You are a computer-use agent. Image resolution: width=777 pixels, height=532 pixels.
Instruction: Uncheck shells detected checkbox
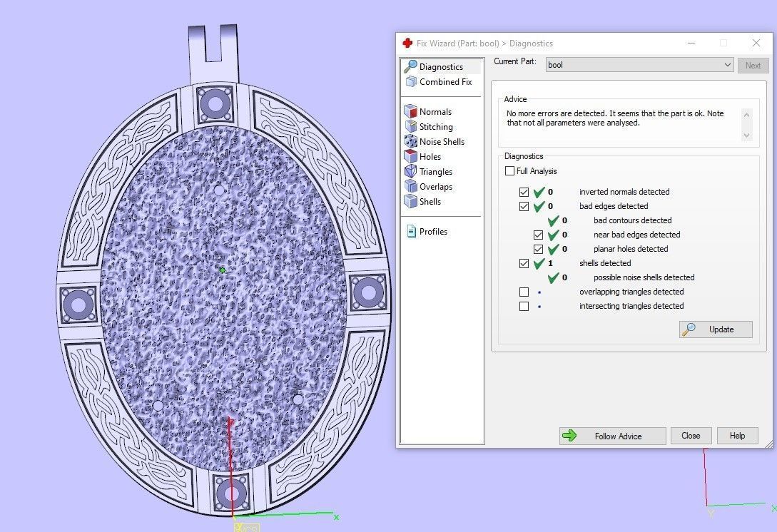(524, 264)
